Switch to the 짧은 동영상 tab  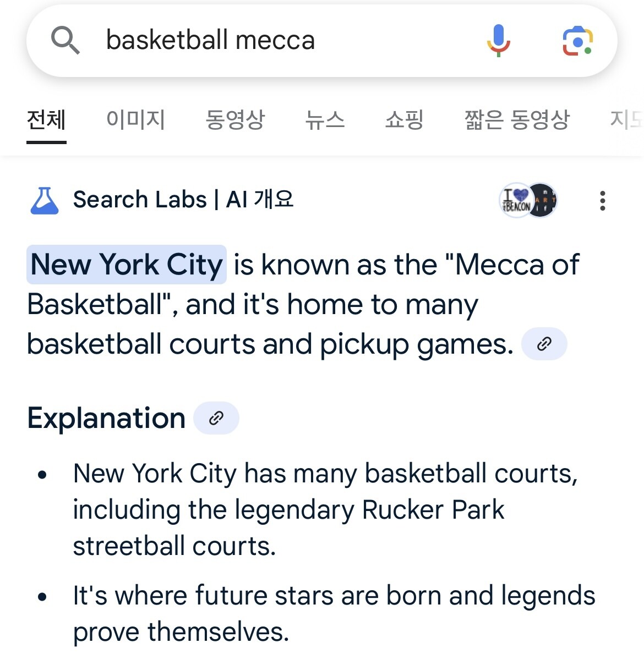pos(517,120)
